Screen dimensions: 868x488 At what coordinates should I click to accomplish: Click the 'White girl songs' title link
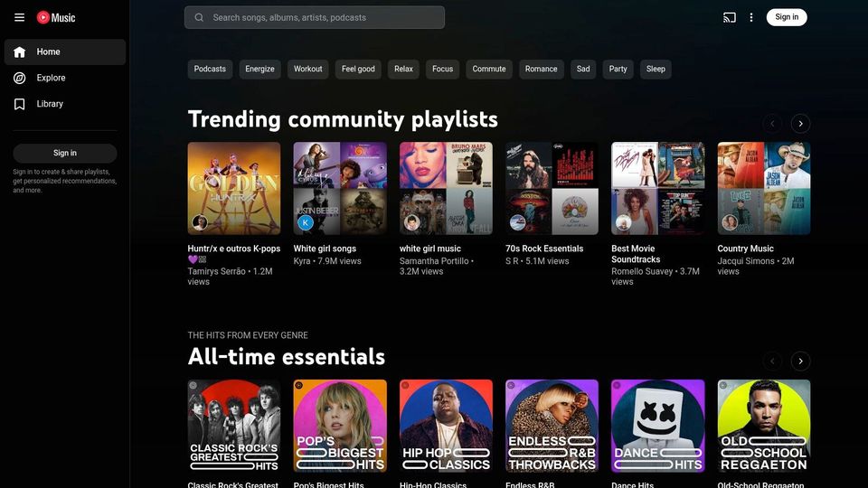(325, 249)
